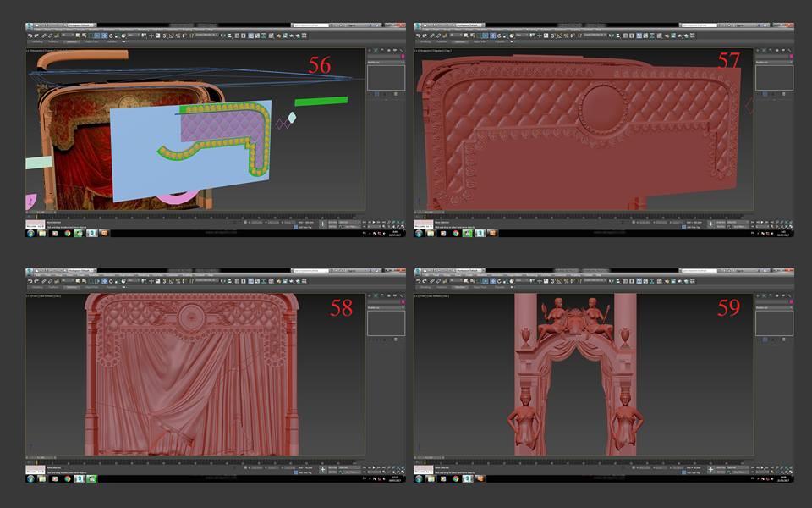The width and height of the screenshot is (812, 508).
Task: Open the Windows Start menu in screenshot 56
Action: pos(30,233)
